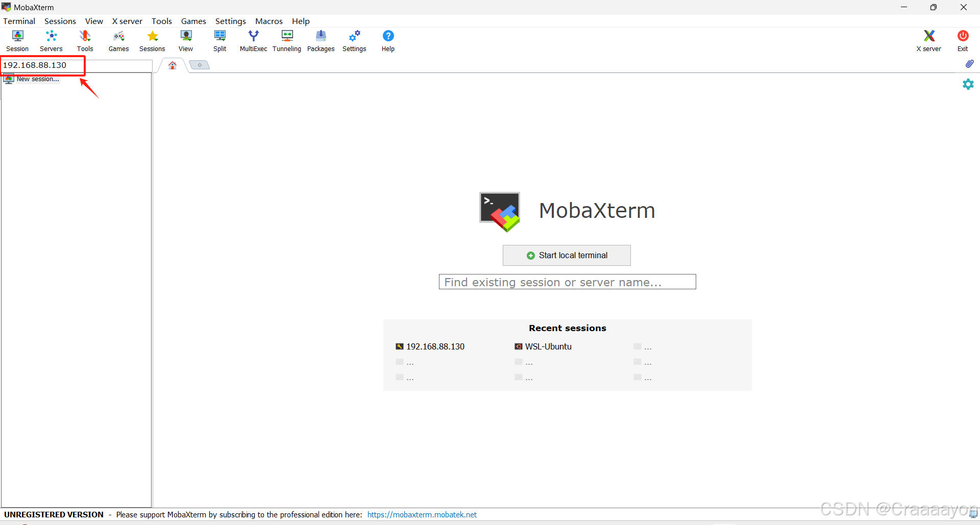
Task: Open a new tab with plus tab
Action: pyautogui.click(x=200, y=65)
